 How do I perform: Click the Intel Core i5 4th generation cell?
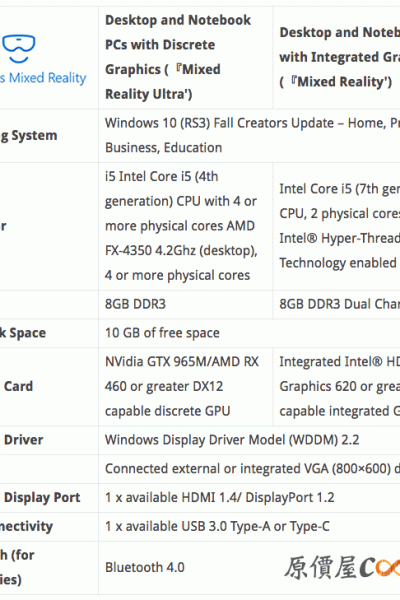185,226
